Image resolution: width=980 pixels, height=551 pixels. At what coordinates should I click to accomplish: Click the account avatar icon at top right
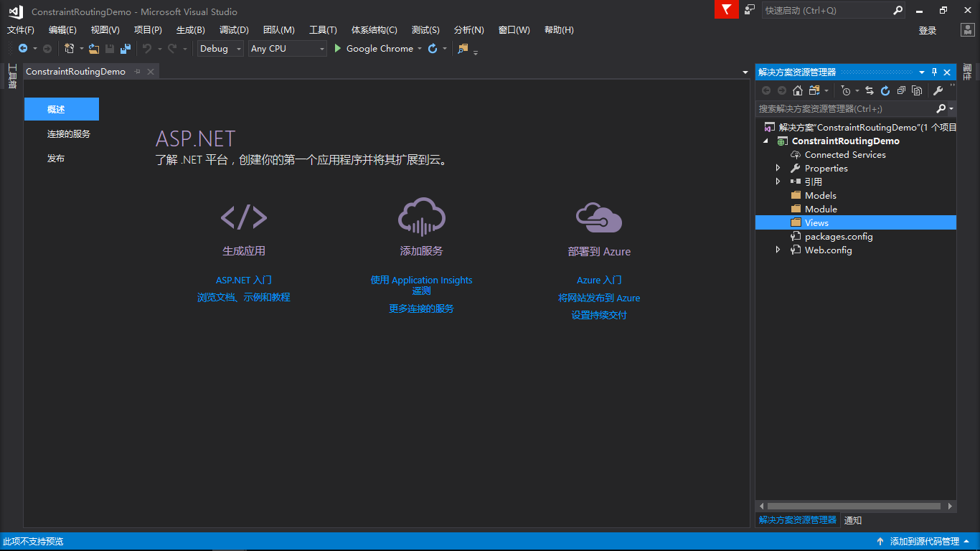click(x=968, y=29)
